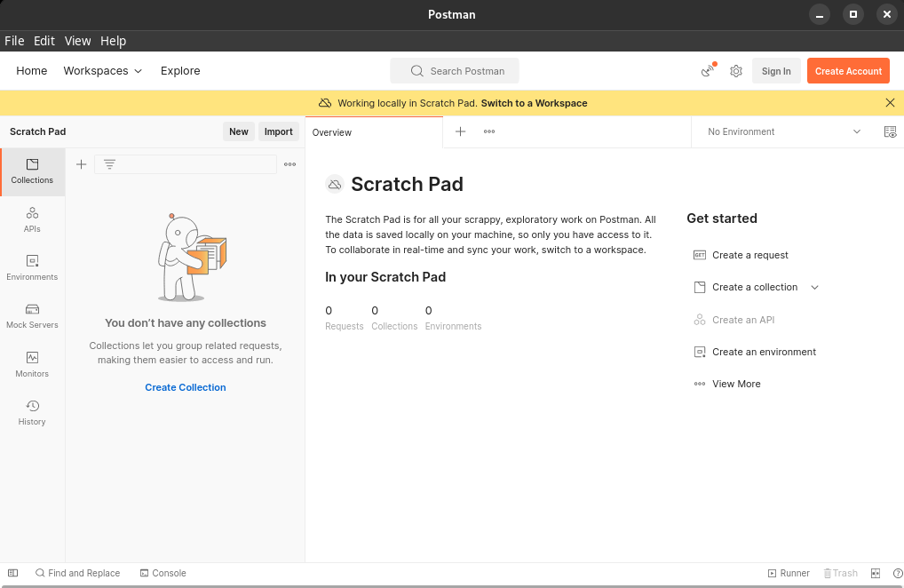Click the Create a request GET icon

[x=700, y=255]
